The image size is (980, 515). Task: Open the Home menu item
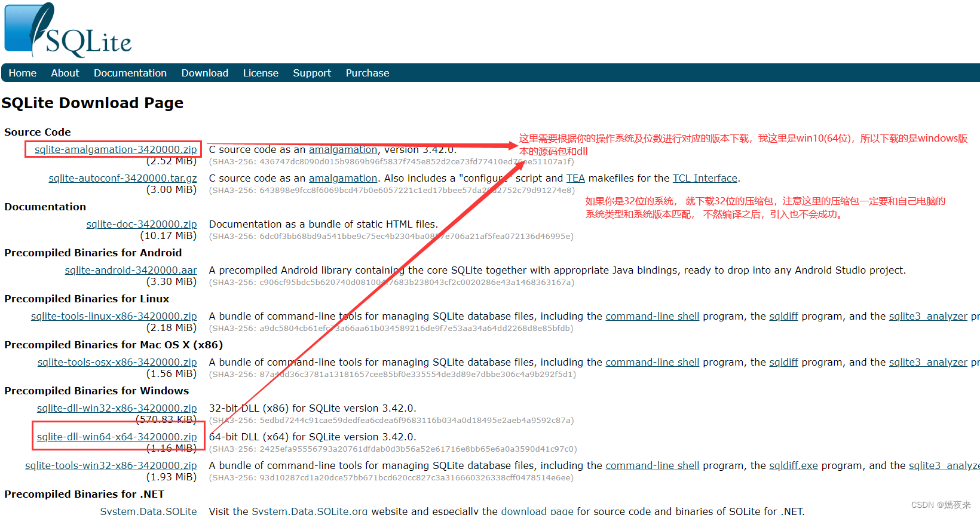[x=23, y=73]
